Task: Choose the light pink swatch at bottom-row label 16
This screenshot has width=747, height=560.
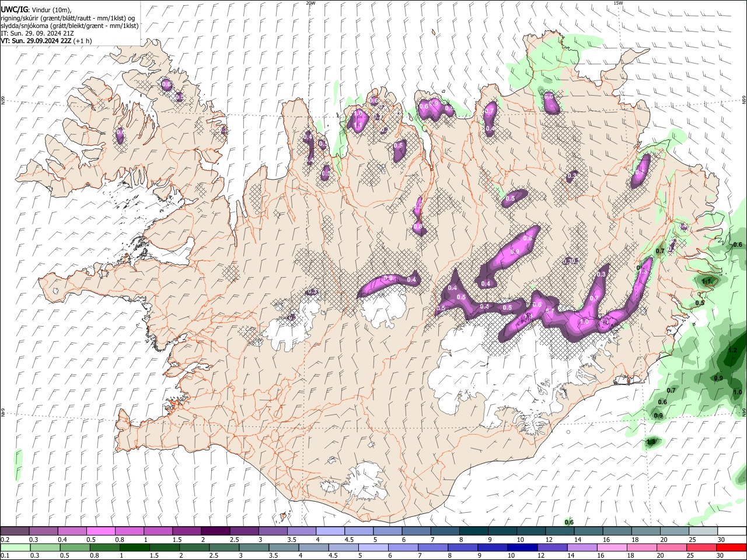Action: pyautogui.click(x=612, y=548)
